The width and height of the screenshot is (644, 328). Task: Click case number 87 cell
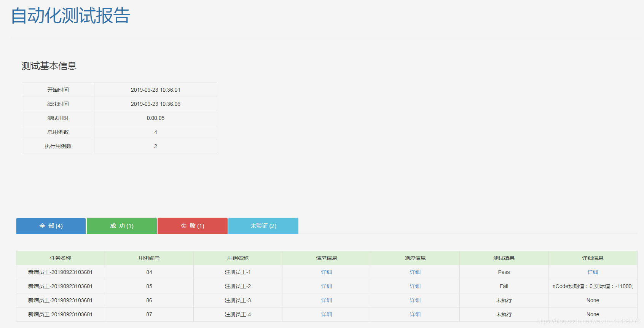[x=149, y=314]
